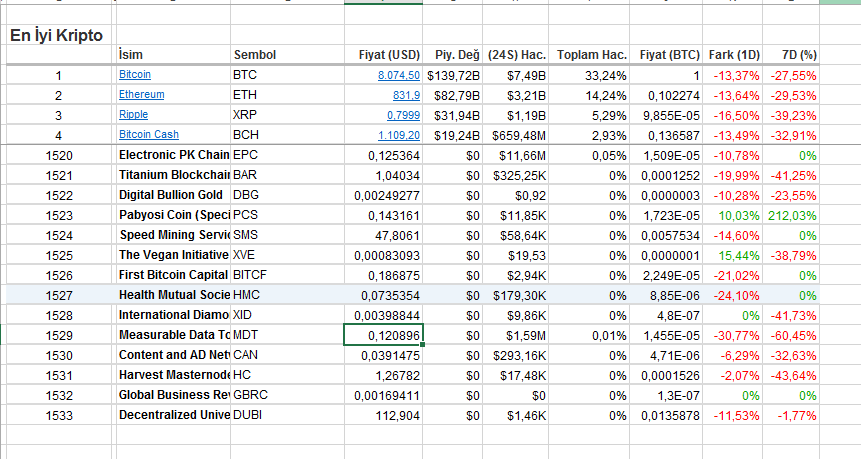The image size is (861, 459).
Task: Select the Speed Mining Service name cell
Action: 173,235
